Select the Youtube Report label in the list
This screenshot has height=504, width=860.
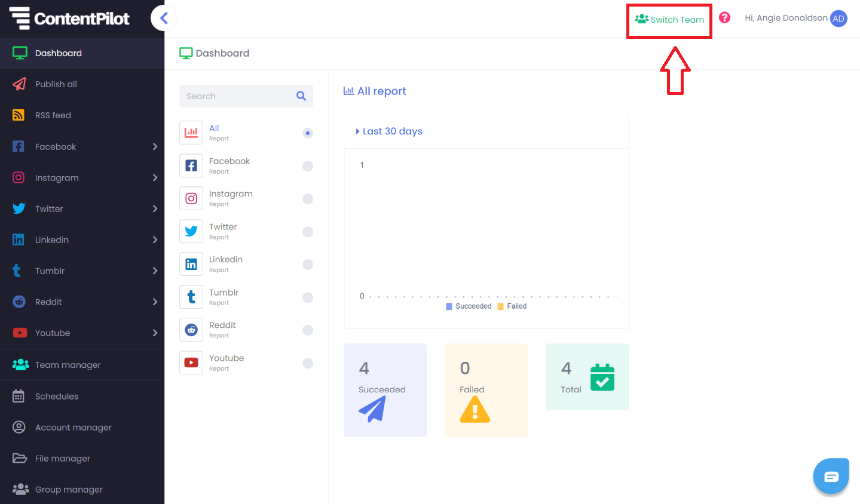[227, 363]
